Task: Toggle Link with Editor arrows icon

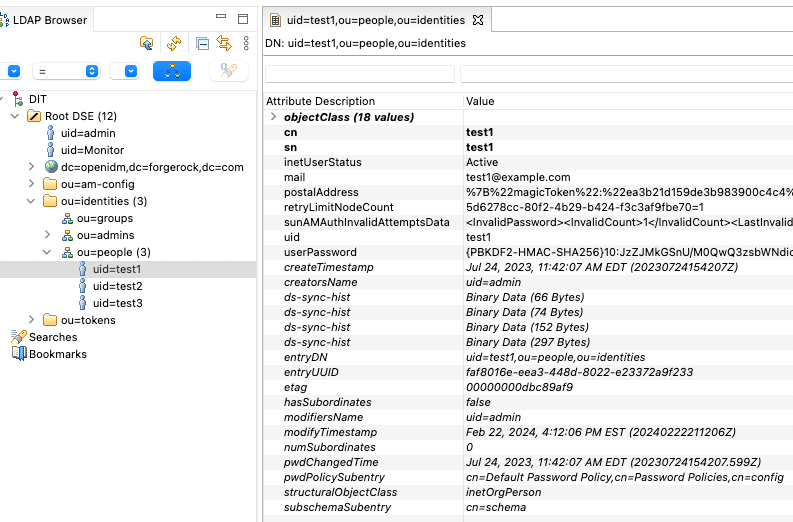Action: [224, 44]
